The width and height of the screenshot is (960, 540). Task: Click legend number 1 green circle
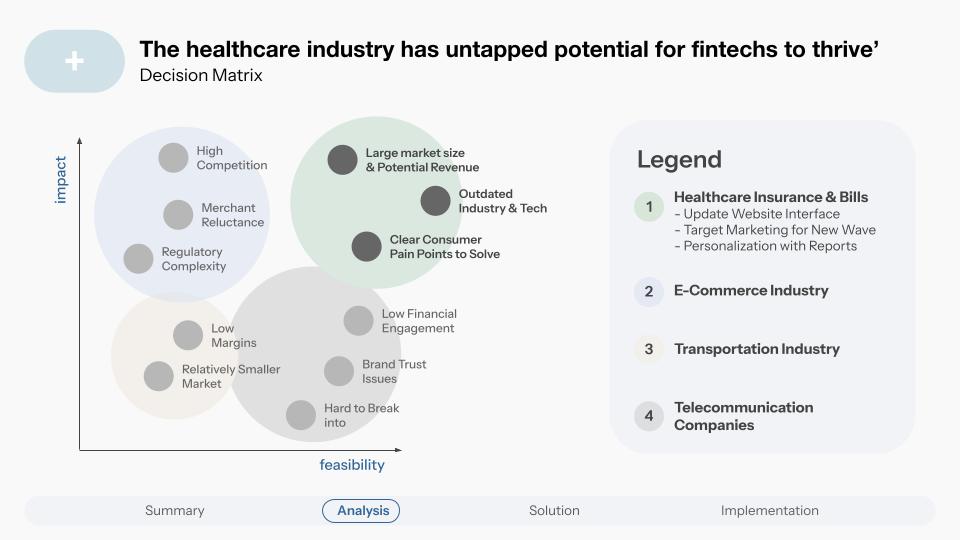click(x=649, y=207)
